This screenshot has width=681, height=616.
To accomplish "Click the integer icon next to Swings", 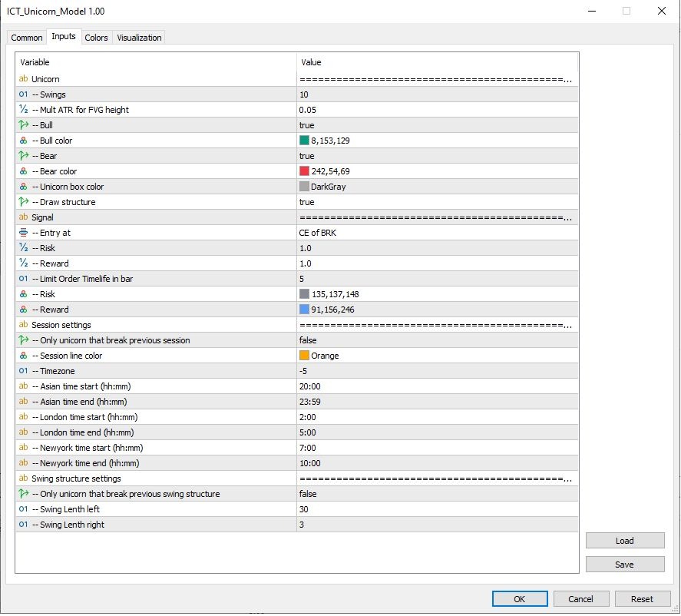I will (23, 94).
